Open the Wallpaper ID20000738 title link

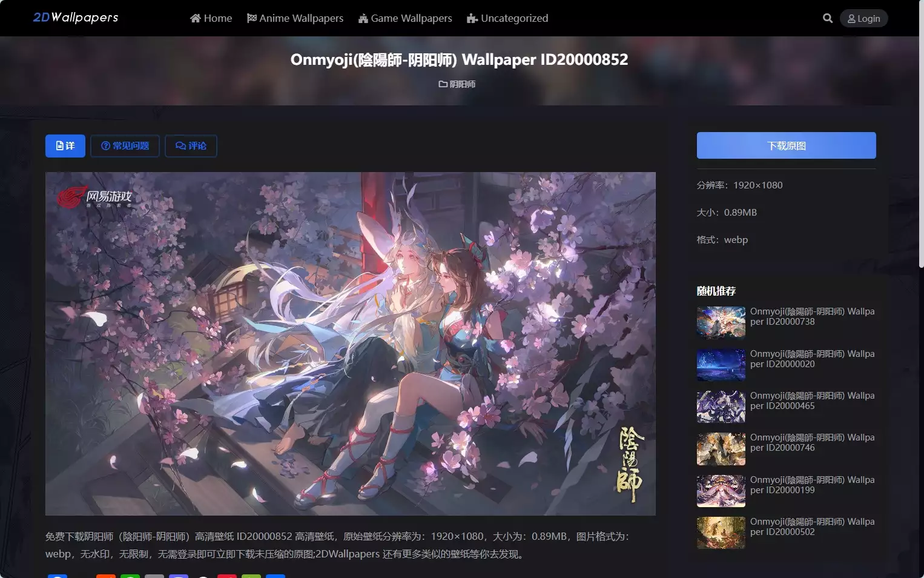pyautogui.click(x=813, y=316)
